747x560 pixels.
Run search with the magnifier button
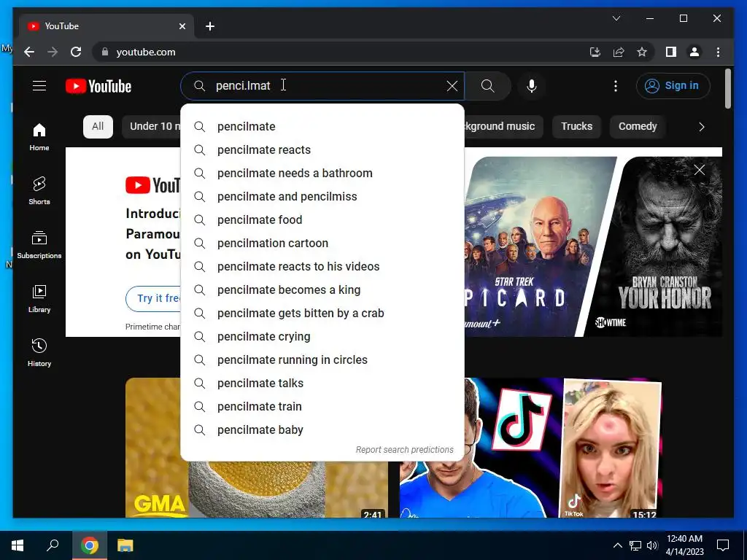pyautogui.click(x=487, y=86)
